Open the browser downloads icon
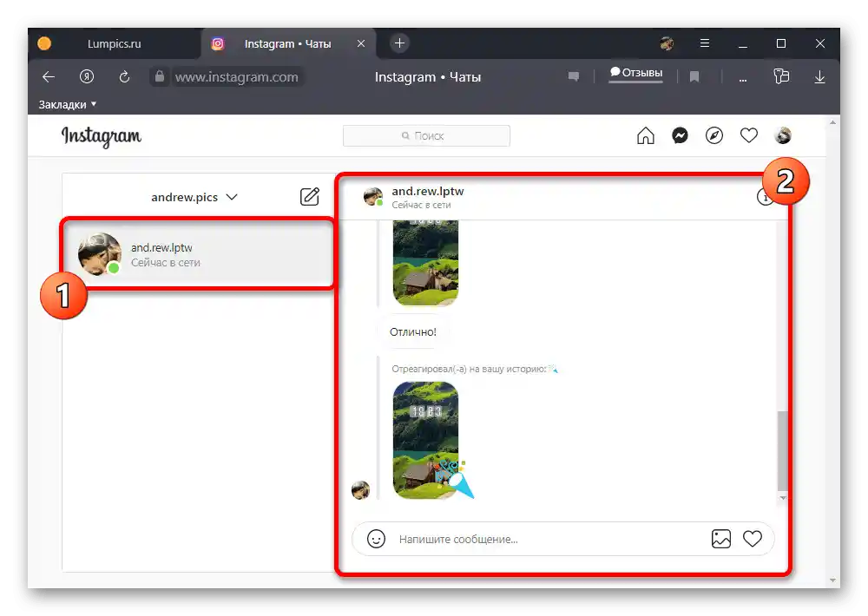Screen dimensions: 868x616 [820, 77]
